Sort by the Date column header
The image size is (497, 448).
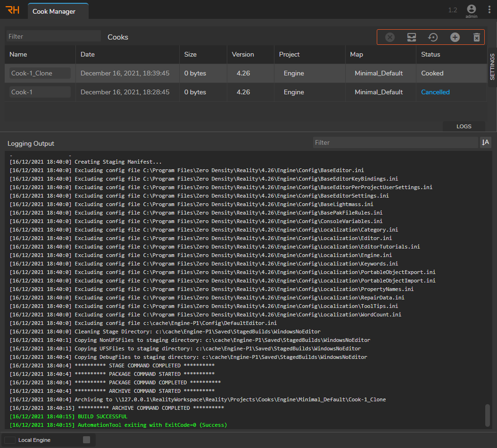(x=88, y=54)
